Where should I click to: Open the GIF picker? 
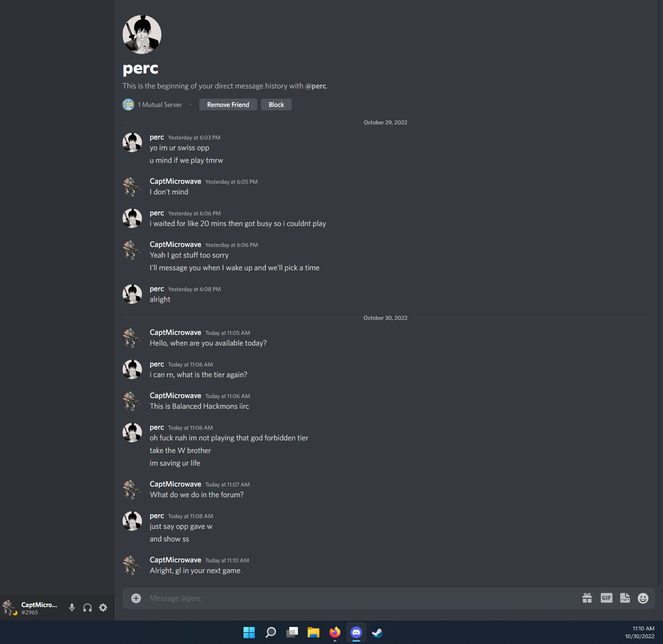[606, 598]
